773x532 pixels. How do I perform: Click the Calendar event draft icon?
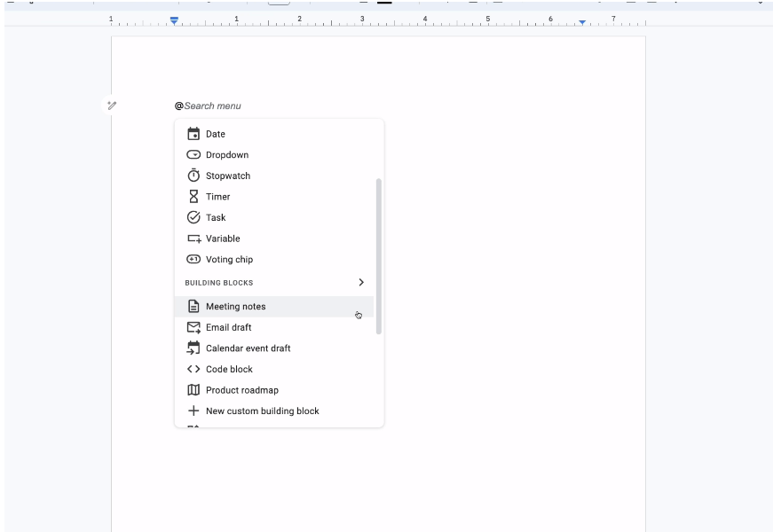tap(193, 348)
